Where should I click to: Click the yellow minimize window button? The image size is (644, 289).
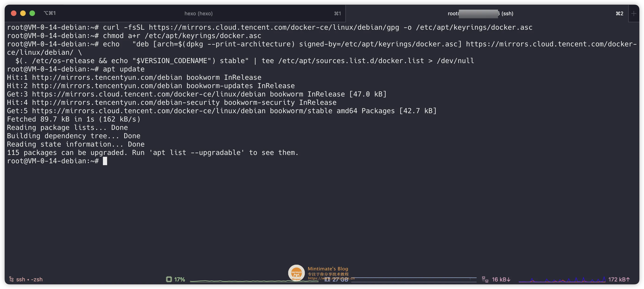(x=23, y=13)
